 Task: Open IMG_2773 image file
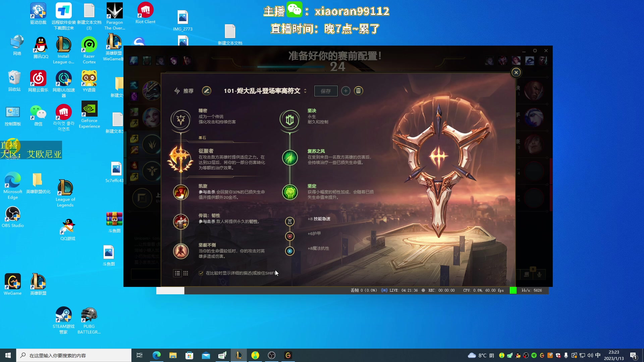183,20
